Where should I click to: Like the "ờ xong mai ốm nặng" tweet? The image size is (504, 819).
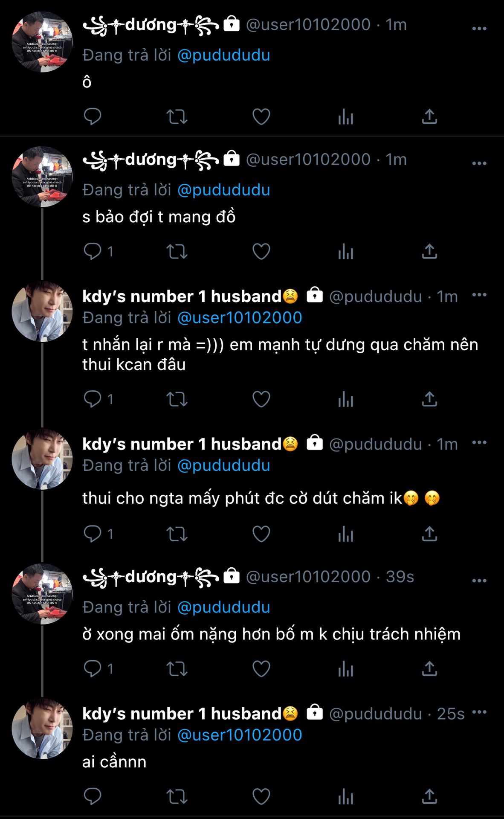(261, 668)
